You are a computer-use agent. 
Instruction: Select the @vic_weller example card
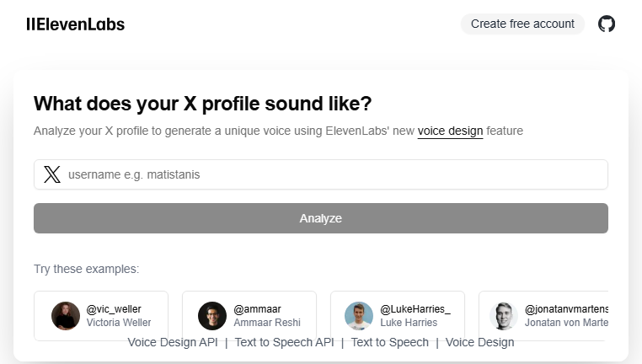pyautogui.click(x=101, y=316)
